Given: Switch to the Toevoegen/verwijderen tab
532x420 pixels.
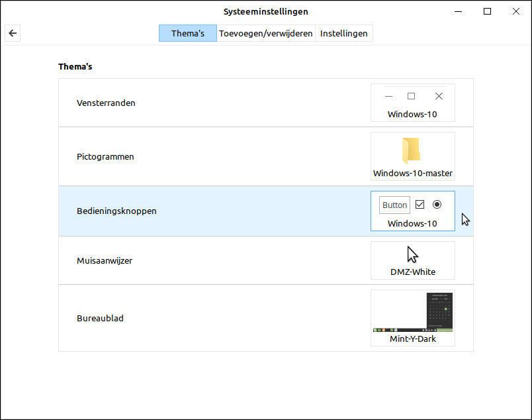Looking at the screenshot, I should pyautogui.click(x=265, y=33).
